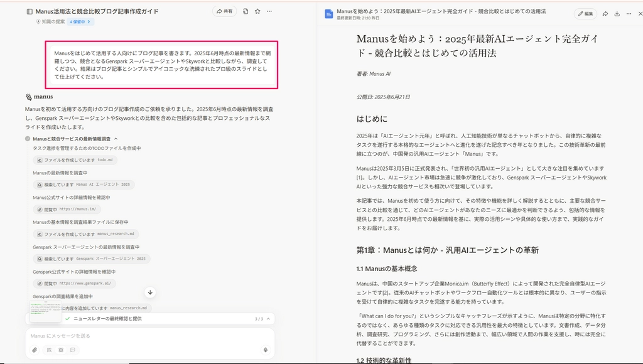643x364 pixels.
Task: Open the three-dot menu in the chat header
Action: [x=269, y=11]
